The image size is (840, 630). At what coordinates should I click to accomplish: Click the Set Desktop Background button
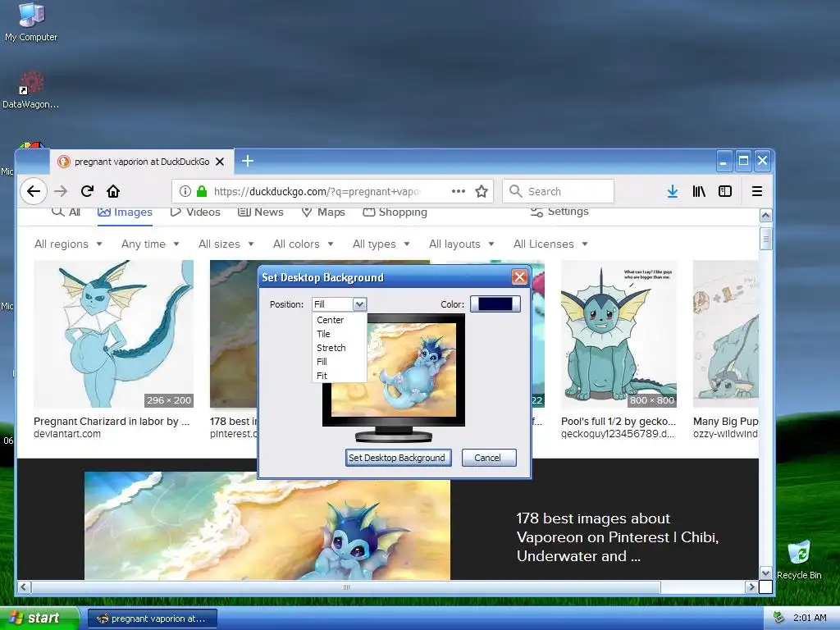coord(398,458)
